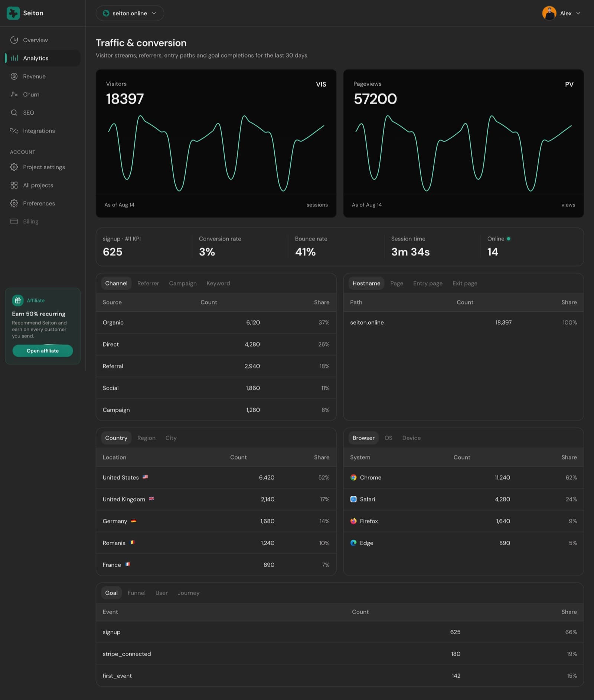Click the Seiton logo icon
The width and height of the screenshot is (594, 700).
pos(13,13)
